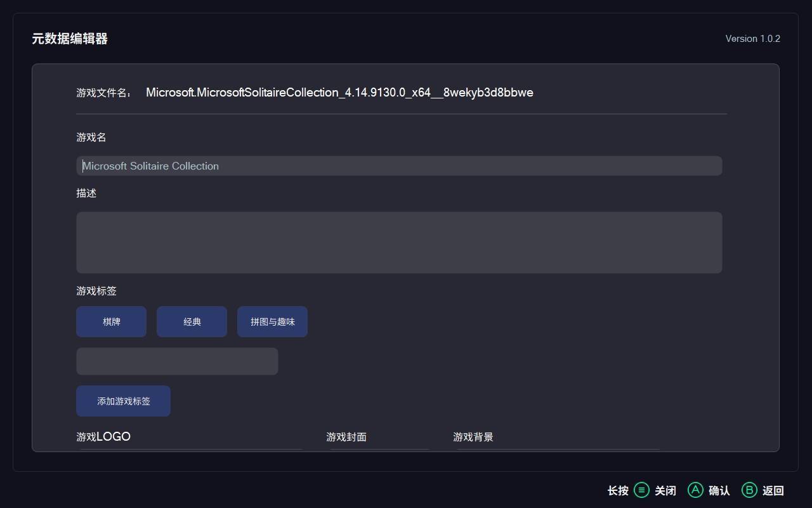
Task: Click the 游戏封面 label
Action: click(x=346, y=437)
